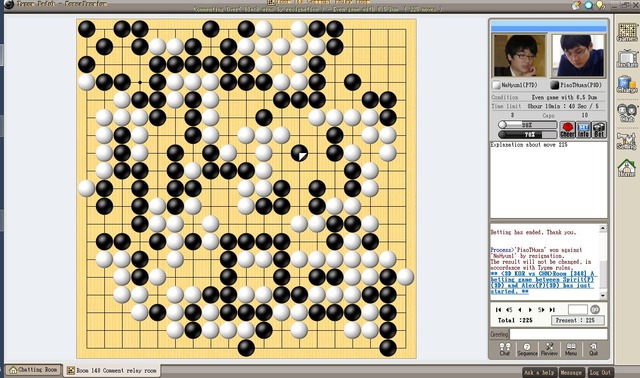This screenshot has height=378, width=640.
Task: Click the Quit button in bottom toolbar
Action: tap(593, 349)
